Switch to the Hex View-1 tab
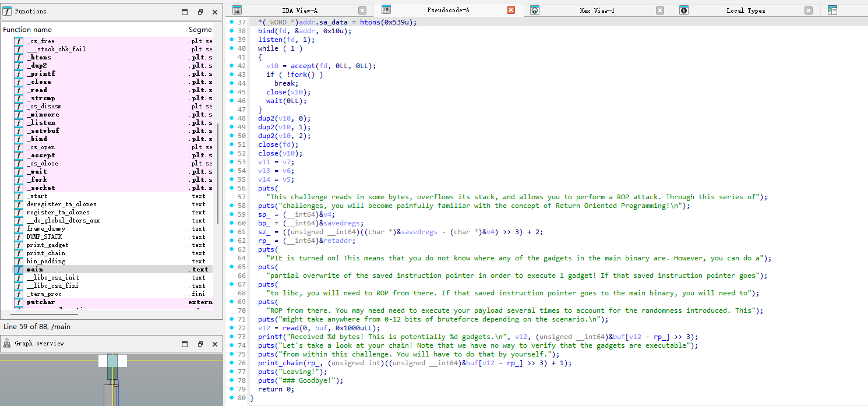 [597, 10]
